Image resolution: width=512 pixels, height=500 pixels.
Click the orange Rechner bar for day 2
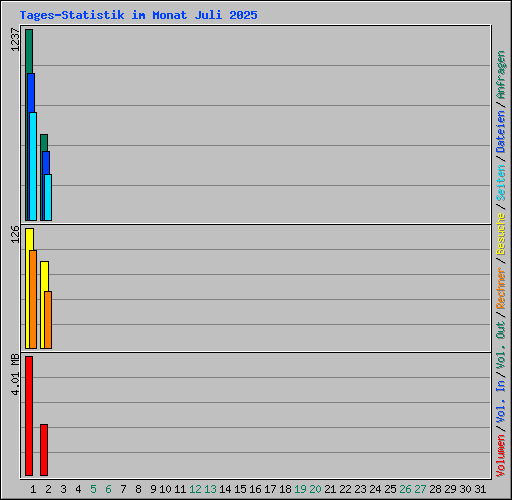pos(48,320)
